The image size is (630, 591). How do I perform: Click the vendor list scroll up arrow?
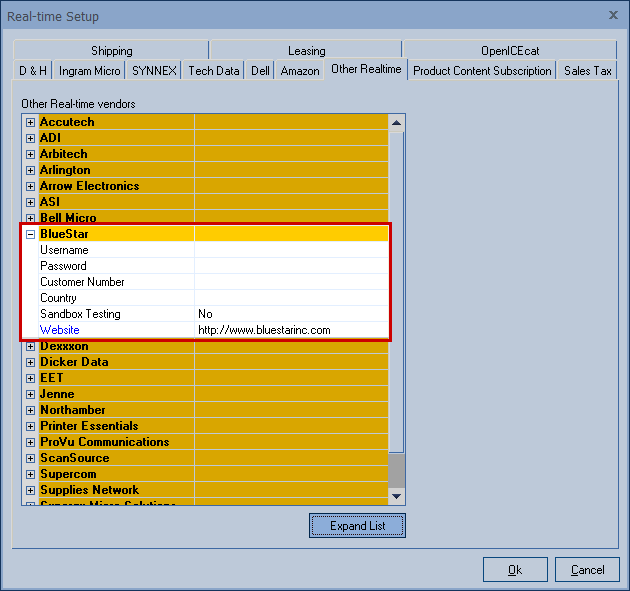397,123
